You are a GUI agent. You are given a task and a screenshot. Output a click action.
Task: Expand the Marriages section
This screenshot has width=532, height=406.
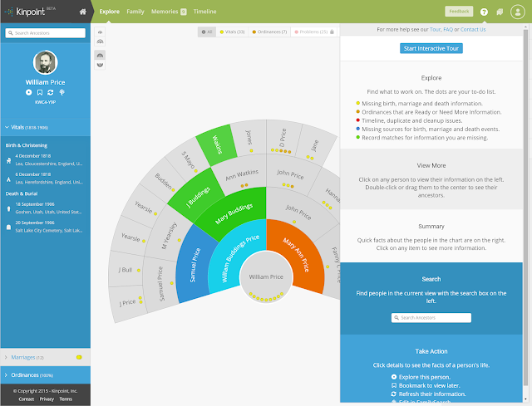(x=46, y=357)
